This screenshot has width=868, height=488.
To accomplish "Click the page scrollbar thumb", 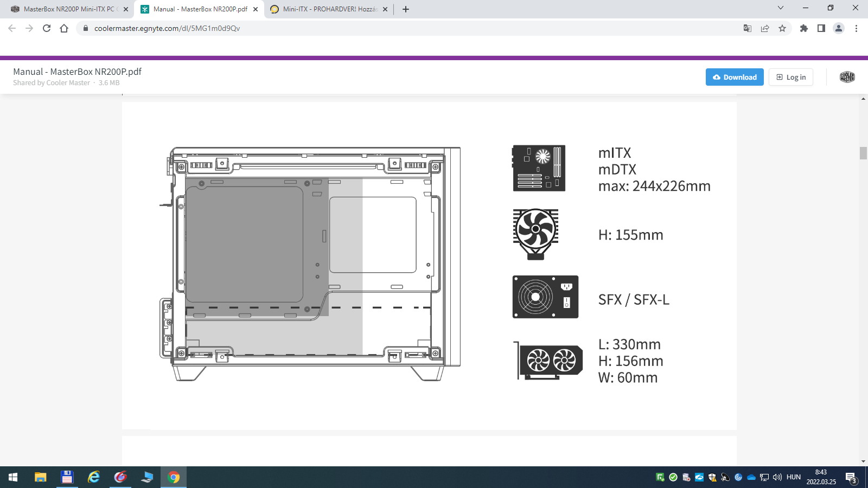I will click(863, 153).
